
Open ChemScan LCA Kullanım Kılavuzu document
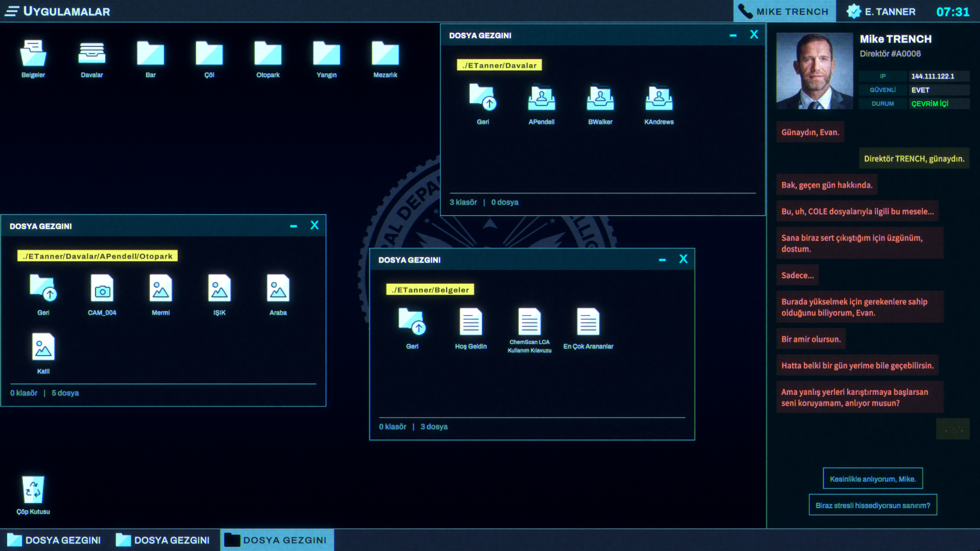tap(529, 322)
